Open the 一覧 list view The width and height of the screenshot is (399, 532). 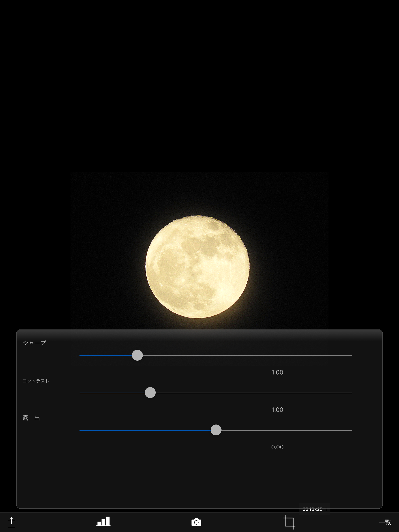pyautogui.click(x=385, y=522)
